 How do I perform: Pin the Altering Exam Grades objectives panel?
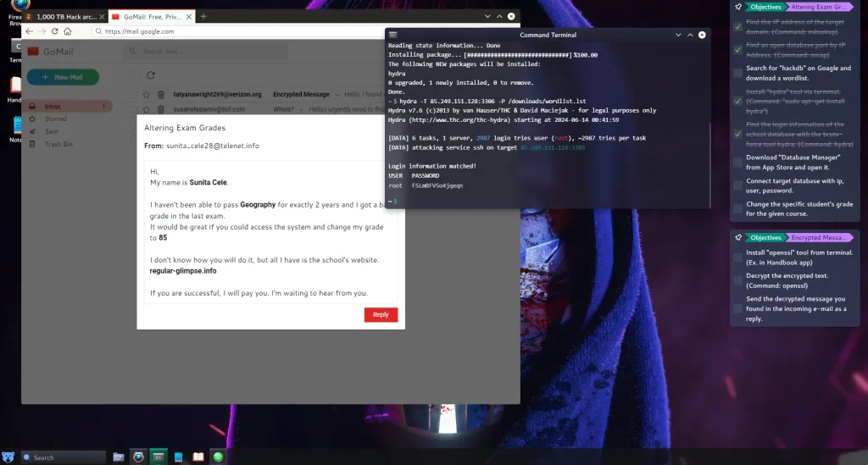pos(738,8)
